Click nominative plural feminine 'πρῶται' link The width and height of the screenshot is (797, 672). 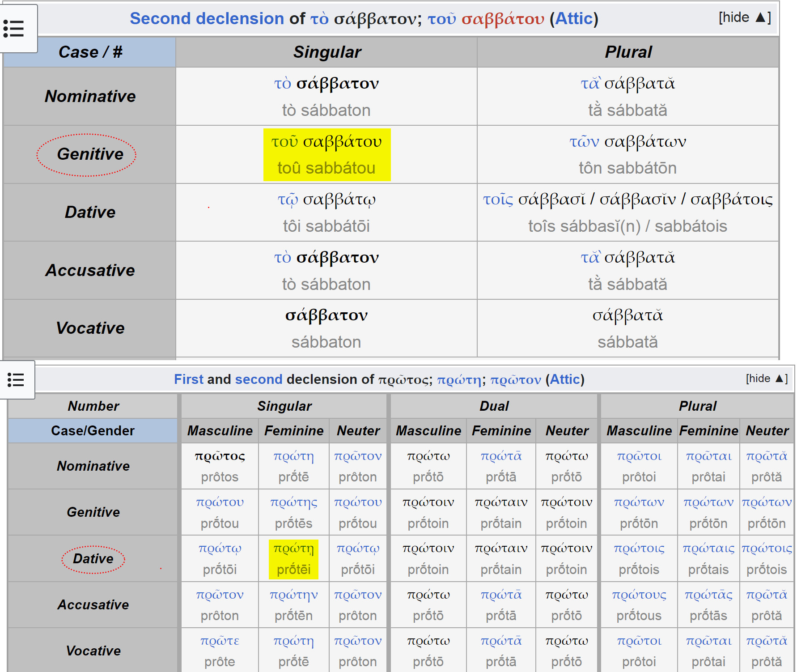(708, 456)
